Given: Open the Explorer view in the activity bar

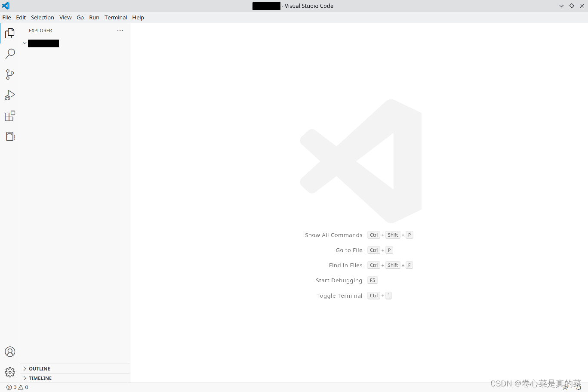Looking at the screenshot, I should coord(10,33).
